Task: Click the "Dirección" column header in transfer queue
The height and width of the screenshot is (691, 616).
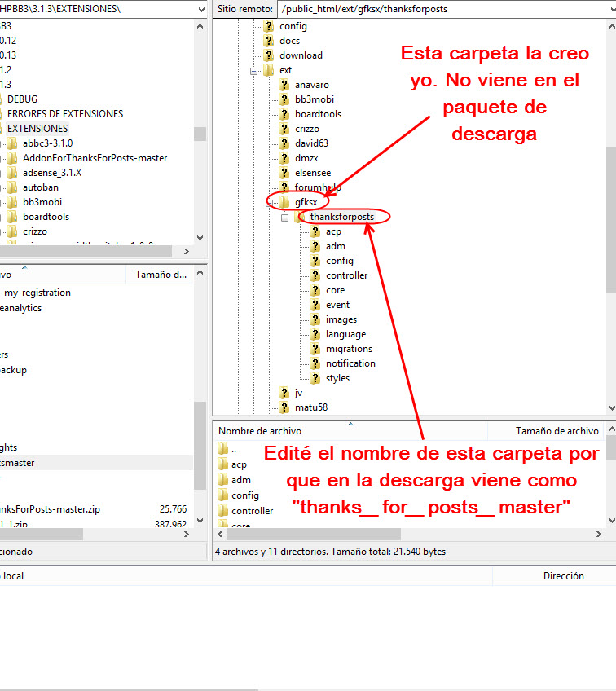Action: coord(563,576)
